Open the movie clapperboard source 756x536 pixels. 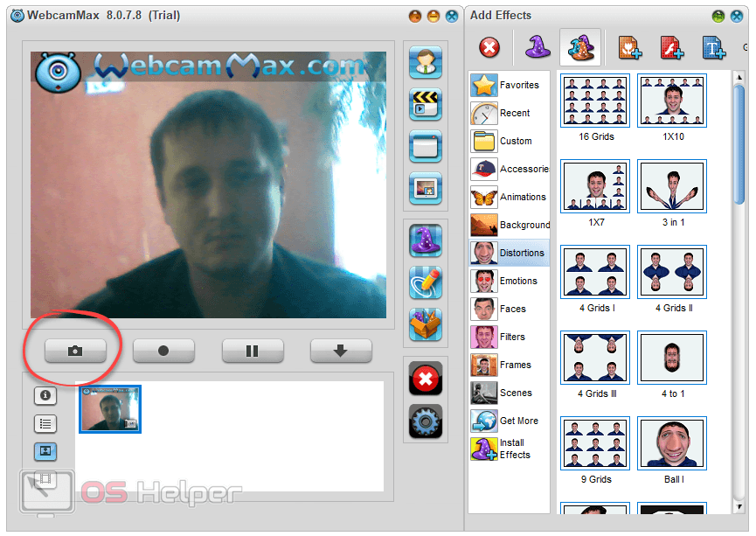(426, 105)
